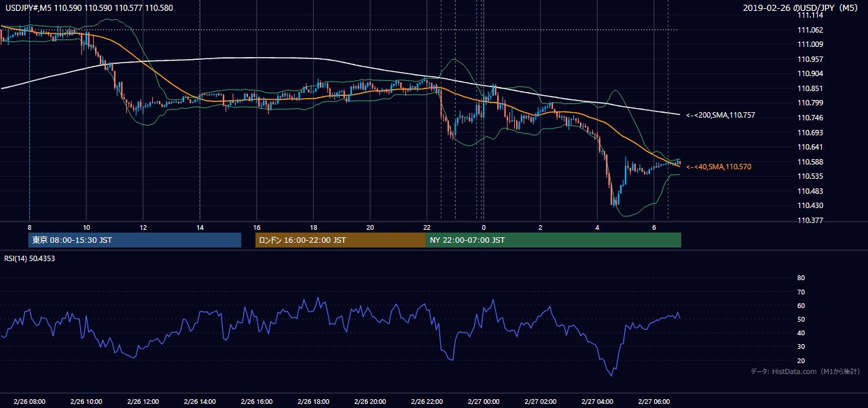Click the 40 SMA 110.570 label
This screenshot has height=408, width=868.
[719, 167]
